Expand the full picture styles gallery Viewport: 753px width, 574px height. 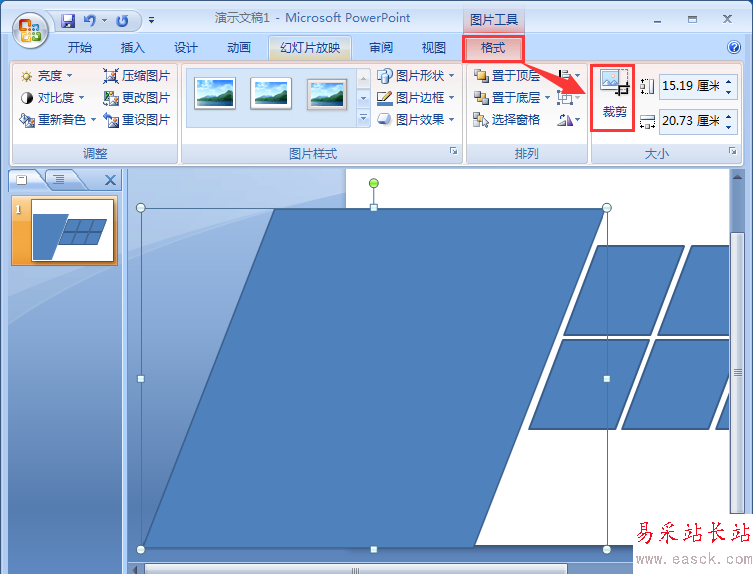click(x=364, y=118)
